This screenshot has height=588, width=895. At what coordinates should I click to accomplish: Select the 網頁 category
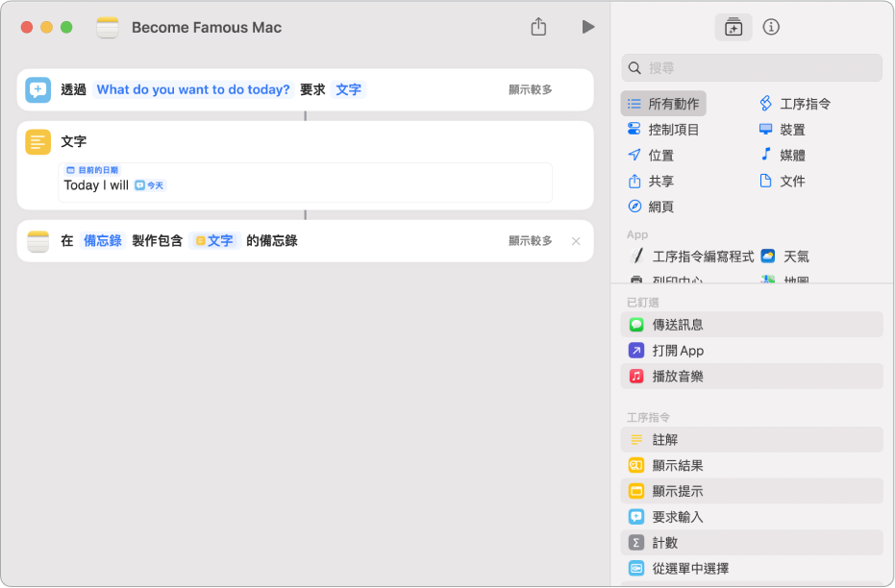651,207
